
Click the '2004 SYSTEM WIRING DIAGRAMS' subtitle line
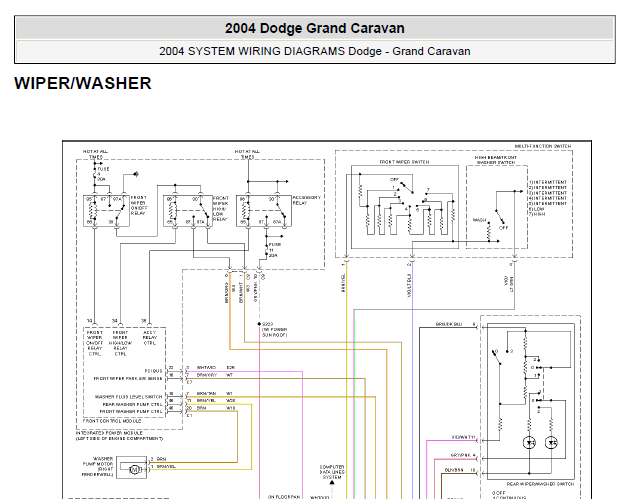[x=315, y=51]
